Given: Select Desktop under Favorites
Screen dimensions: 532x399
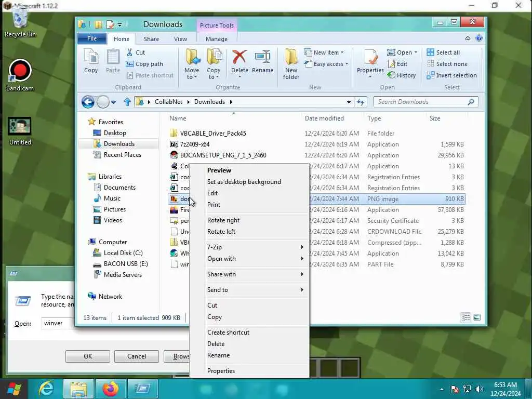Looking at the screenshot, I should 115,133.
